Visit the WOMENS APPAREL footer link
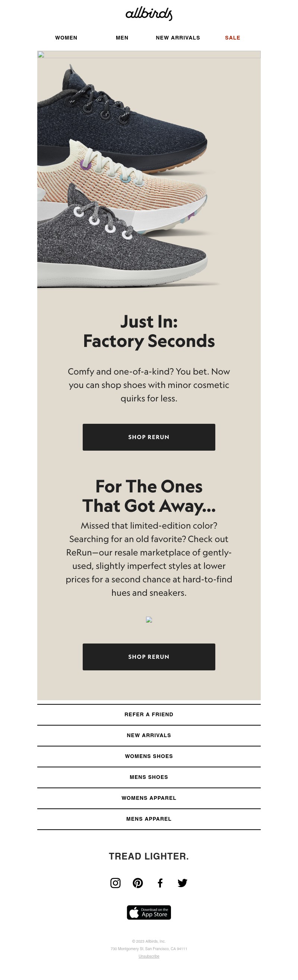298x980 pixels. (149, 798)
